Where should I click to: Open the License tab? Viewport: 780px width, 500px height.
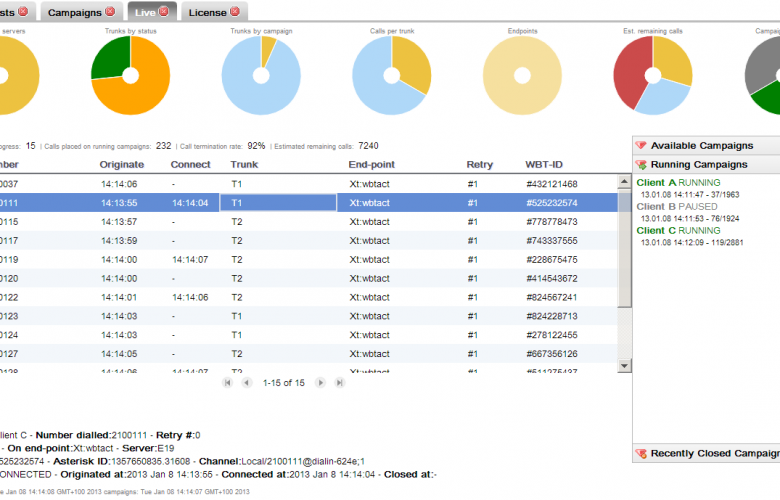tap(207, 12)
